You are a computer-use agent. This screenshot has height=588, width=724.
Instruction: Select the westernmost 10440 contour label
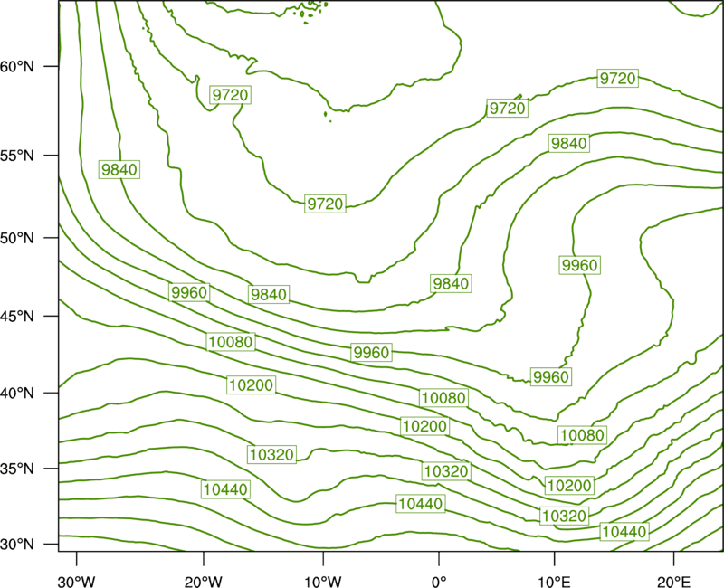225,489
